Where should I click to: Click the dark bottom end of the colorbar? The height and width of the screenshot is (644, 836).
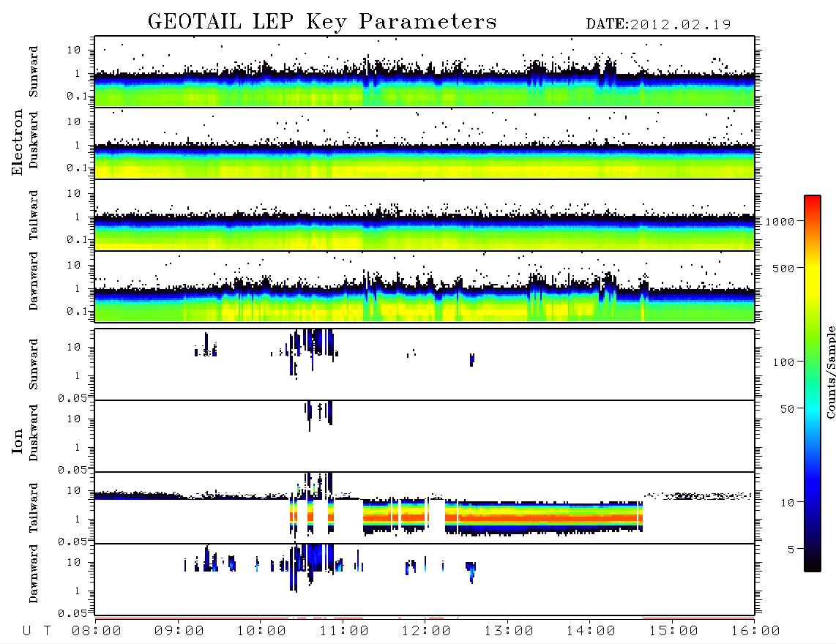(x=812, y=563)
